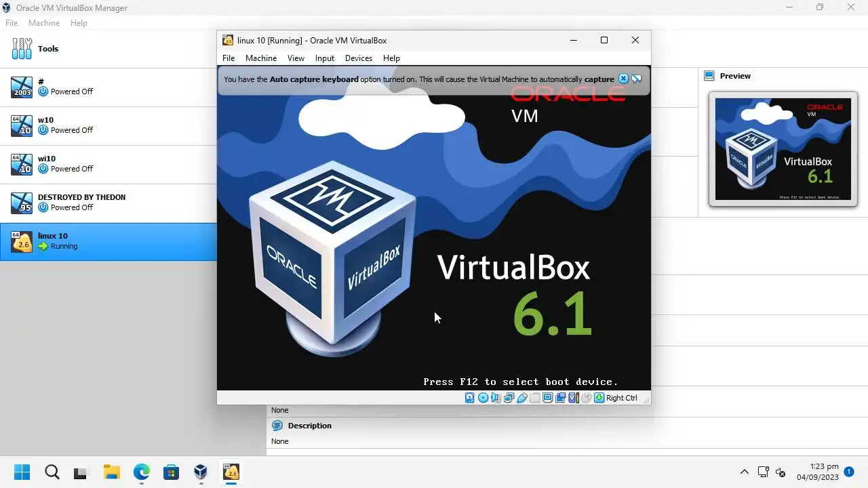Click the Linux 2.6 icon of linux 10 VM
This screenshot has width=868, height=488.
[22, 241]
